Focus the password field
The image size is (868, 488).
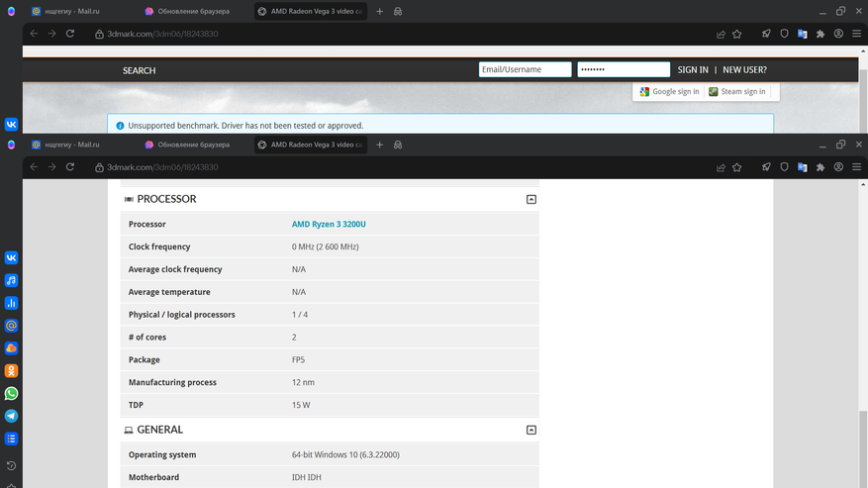click(624, 69)
